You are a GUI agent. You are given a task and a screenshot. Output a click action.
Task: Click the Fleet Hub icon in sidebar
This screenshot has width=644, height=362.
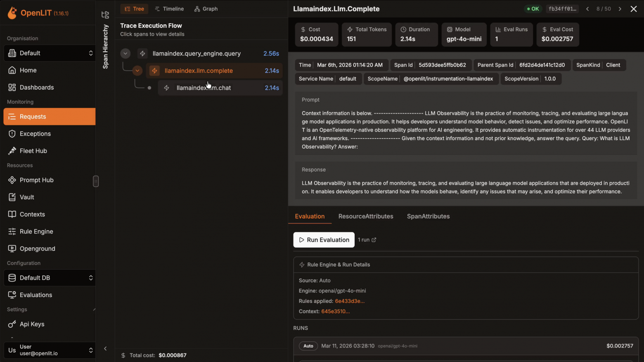(12, 151)
